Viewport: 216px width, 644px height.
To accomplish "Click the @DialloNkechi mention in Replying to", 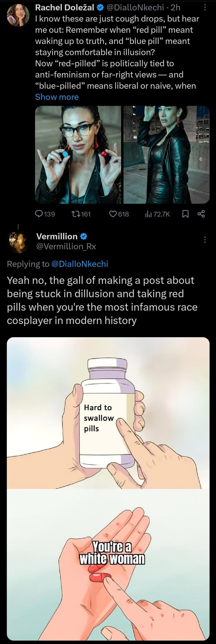I will [x=80, y=264].
